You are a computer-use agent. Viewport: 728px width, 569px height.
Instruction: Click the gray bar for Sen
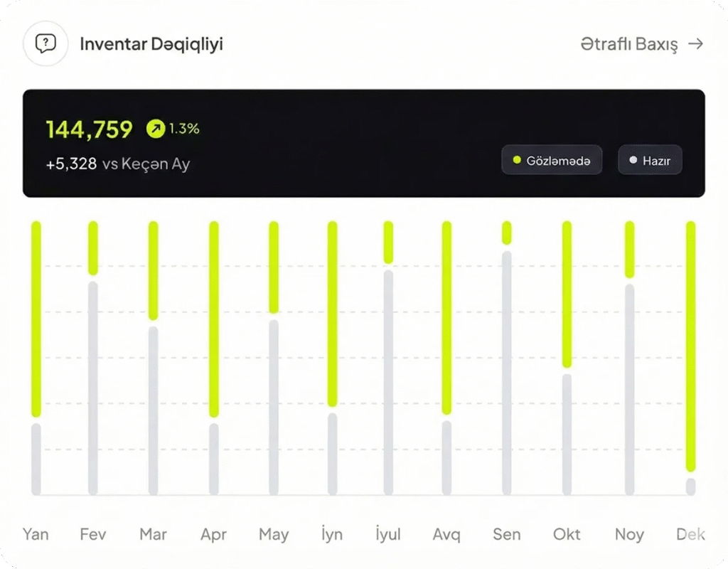tap(506, 370)
